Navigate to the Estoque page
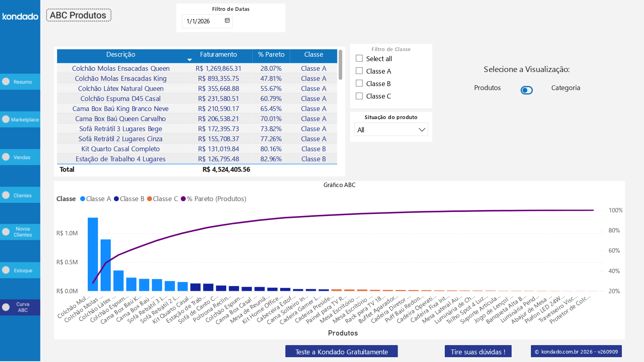 click(x=20, y=270)
